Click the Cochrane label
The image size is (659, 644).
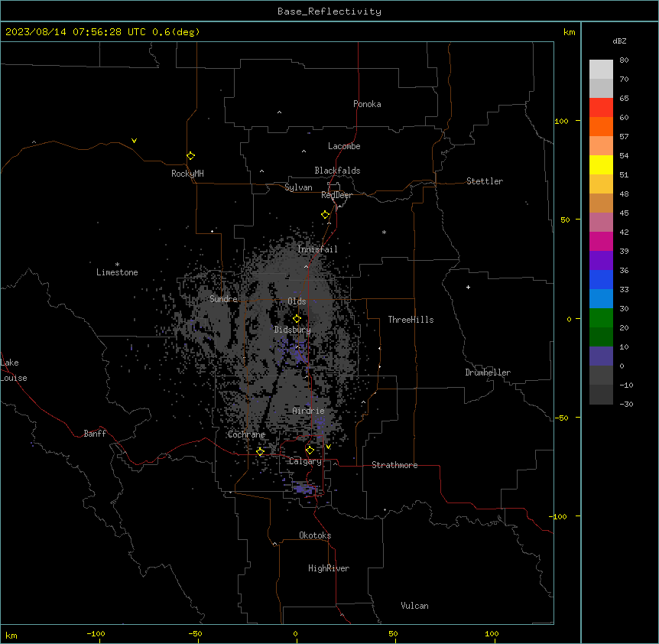pyautogui.click(x=246, y=434)
